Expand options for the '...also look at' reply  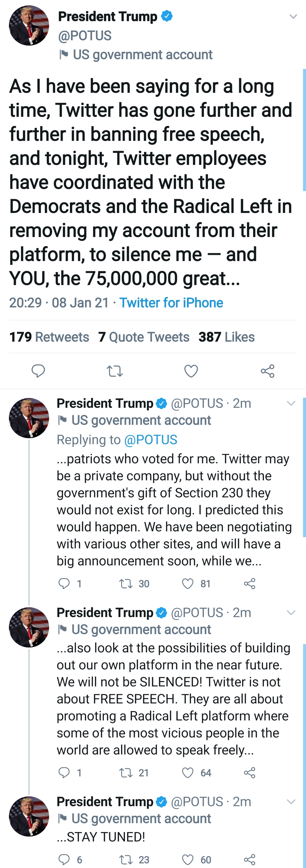tap(291, 613)
